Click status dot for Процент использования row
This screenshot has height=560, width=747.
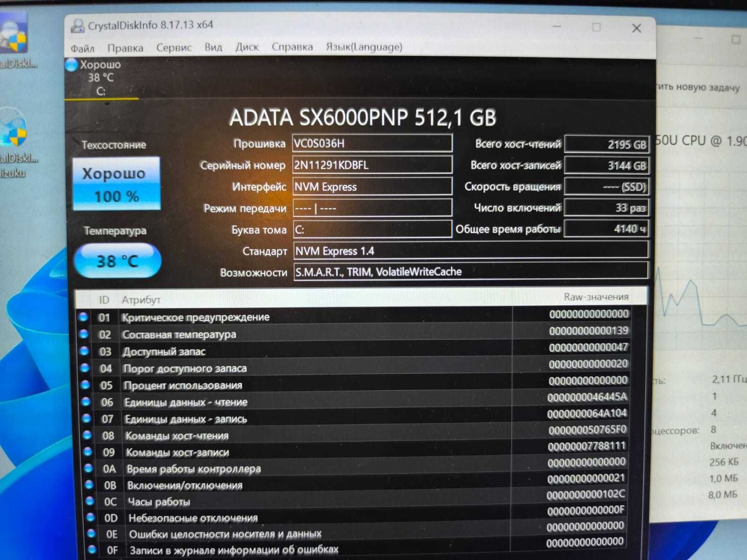coord(85,385)
